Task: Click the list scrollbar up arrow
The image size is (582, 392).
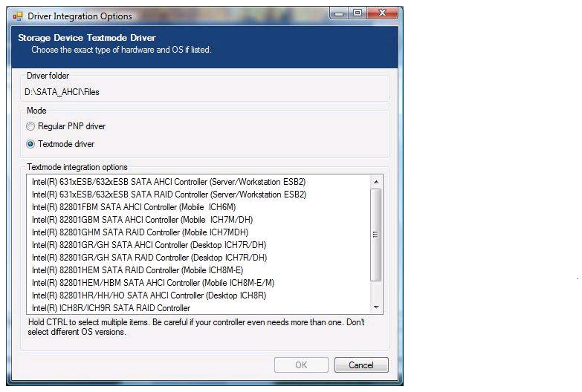Action: [376, 182]
